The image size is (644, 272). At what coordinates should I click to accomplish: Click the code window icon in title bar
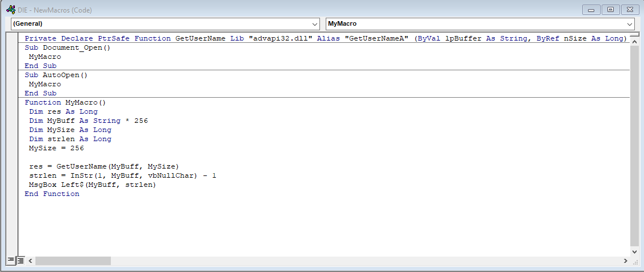10,10
